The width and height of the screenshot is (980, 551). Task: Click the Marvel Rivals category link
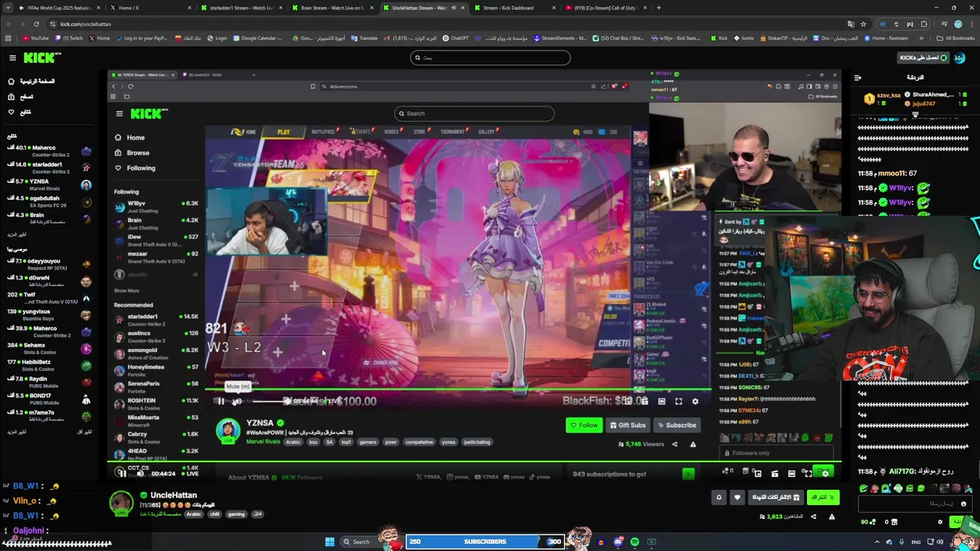point(263,442)
